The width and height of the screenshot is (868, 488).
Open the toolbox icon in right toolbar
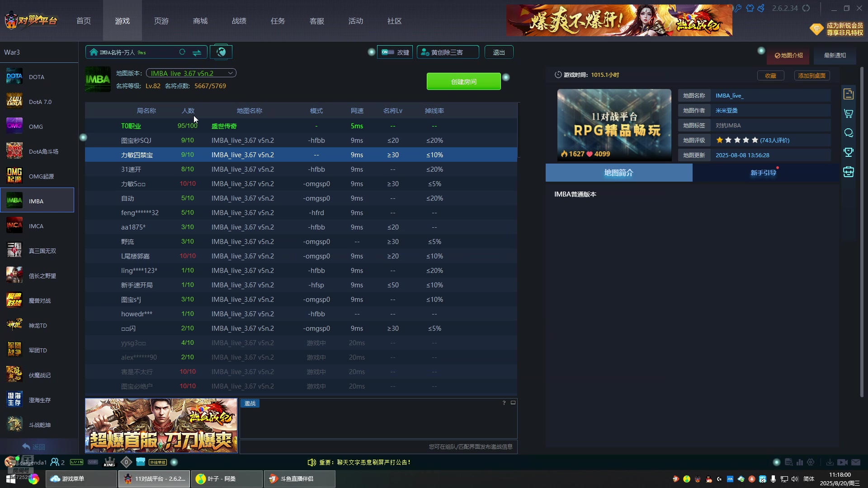[849, 172]
